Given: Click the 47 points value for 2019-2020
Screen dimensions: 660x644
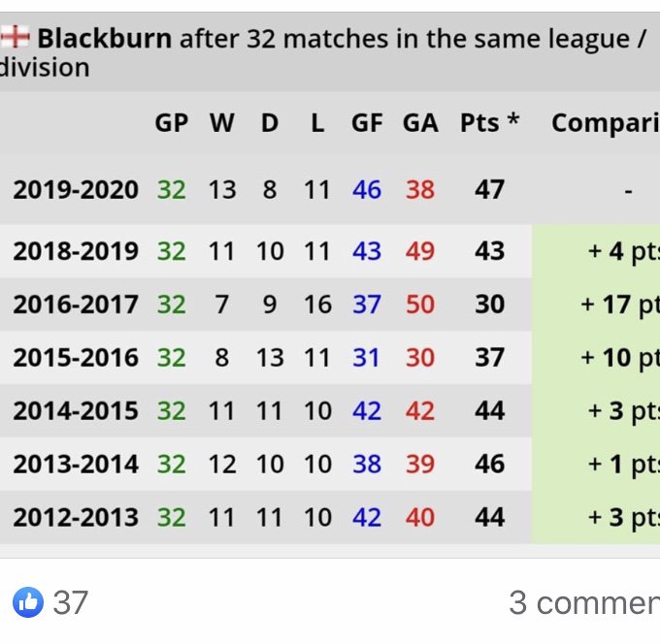Looking at the screenshot, I should tap(489, 190).
